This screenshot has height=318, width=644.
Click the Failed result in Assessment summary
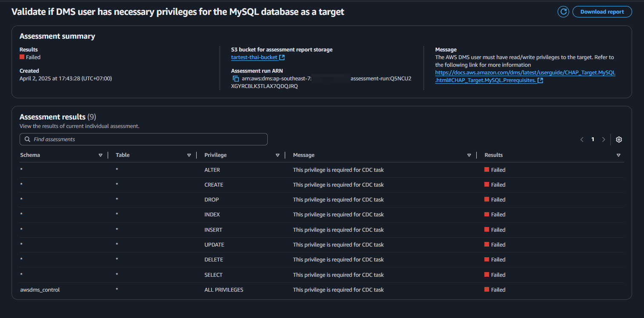tap(30, 57)
